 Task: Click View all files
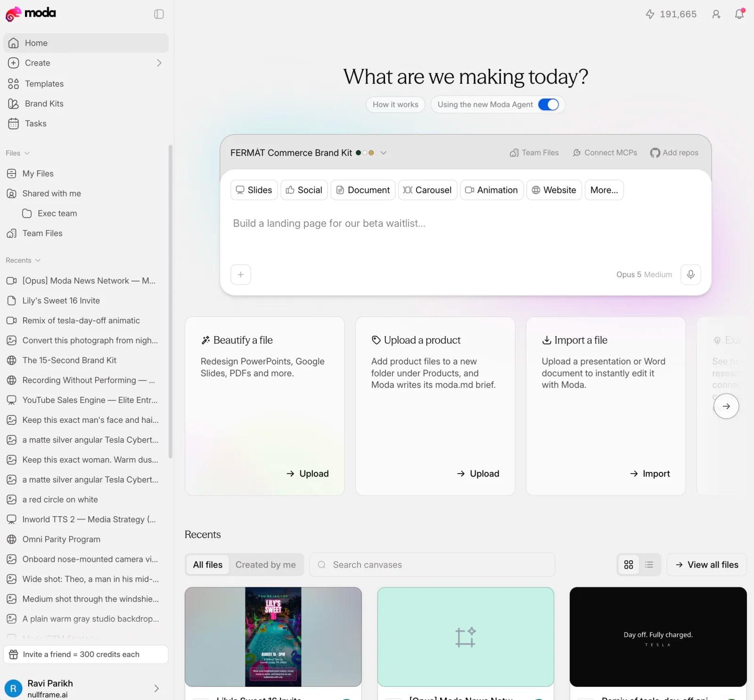[x=707, y=565]
